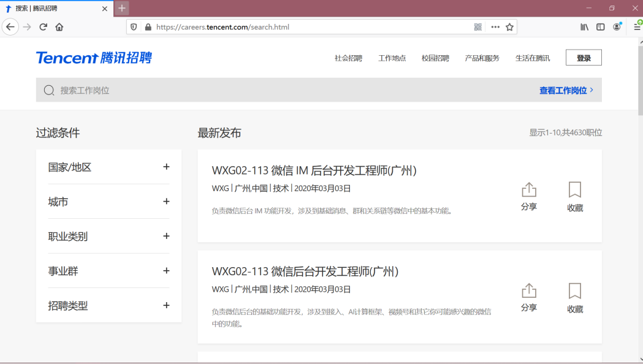Open the search magnifier icon in job search bar
Image resolution: width=643 pixels, height=364 pixels.
[48, 89]
